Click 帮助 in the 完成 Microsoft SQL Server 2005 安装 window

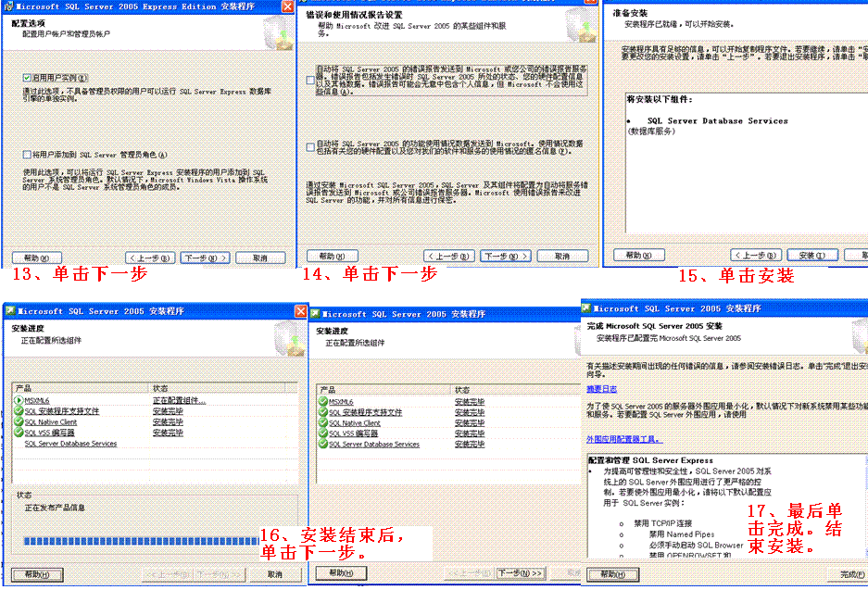613,574
